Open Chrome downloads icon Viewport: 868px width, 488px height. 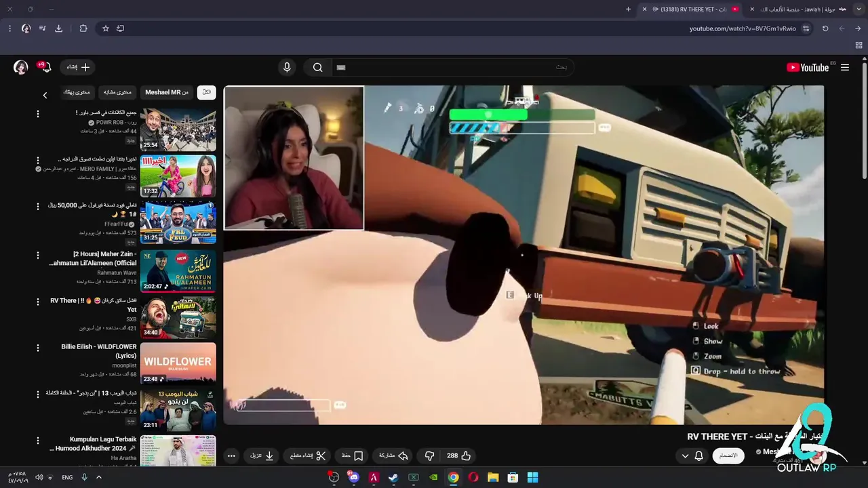click(x=58, y=28)
